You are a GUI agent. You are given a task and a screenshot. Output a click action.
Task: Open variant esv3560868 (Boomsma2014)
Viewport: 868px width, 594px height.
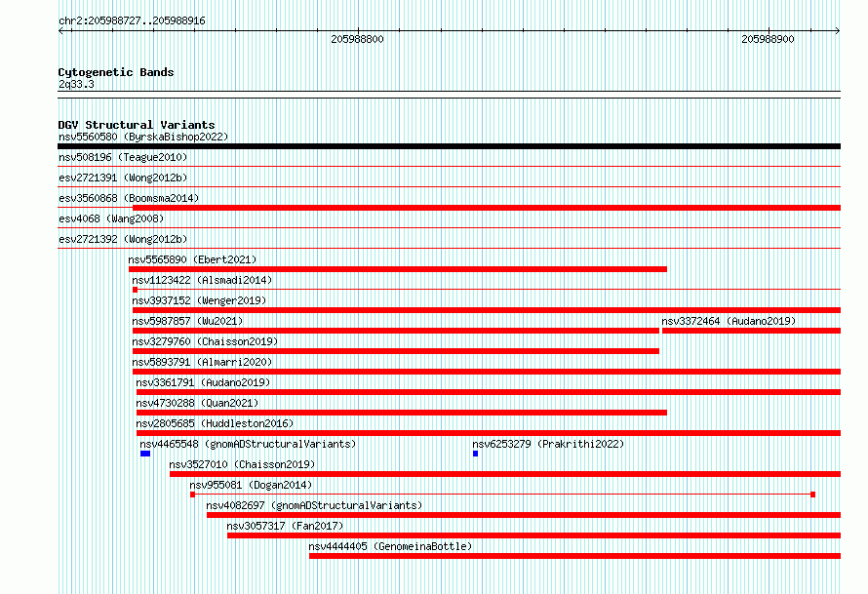point(129,198)
